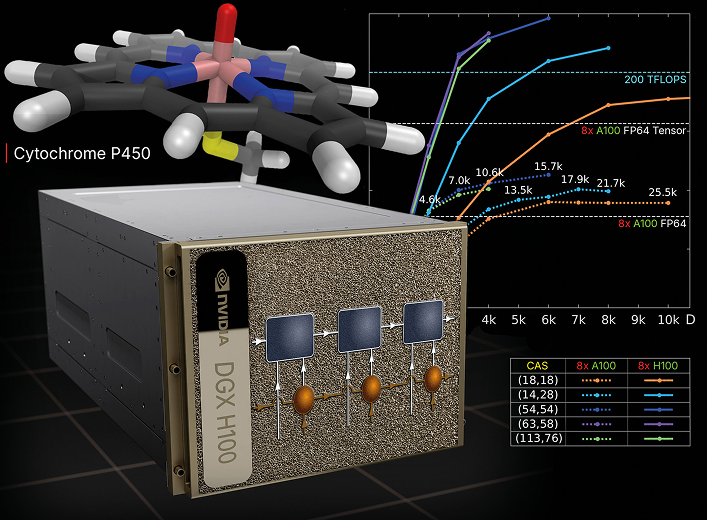
Task: Click the "8x A100 FP64 Tensor" line label
Action: coord(634,131)
